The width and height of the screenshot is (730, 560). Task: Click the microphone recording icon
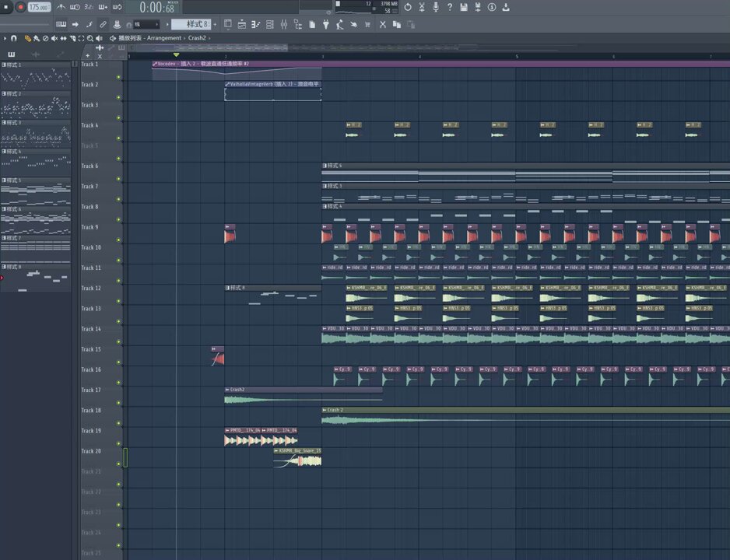point(436,7)
